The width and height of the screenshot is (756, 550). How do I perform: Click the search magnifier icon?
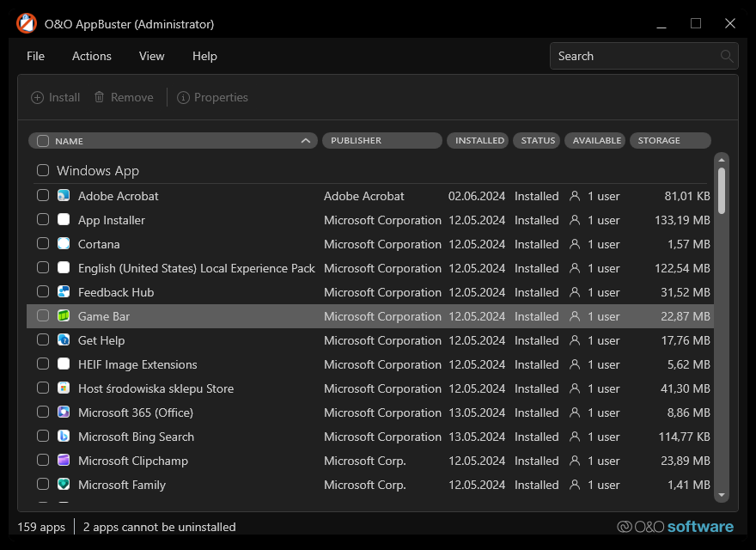point(727,56)
